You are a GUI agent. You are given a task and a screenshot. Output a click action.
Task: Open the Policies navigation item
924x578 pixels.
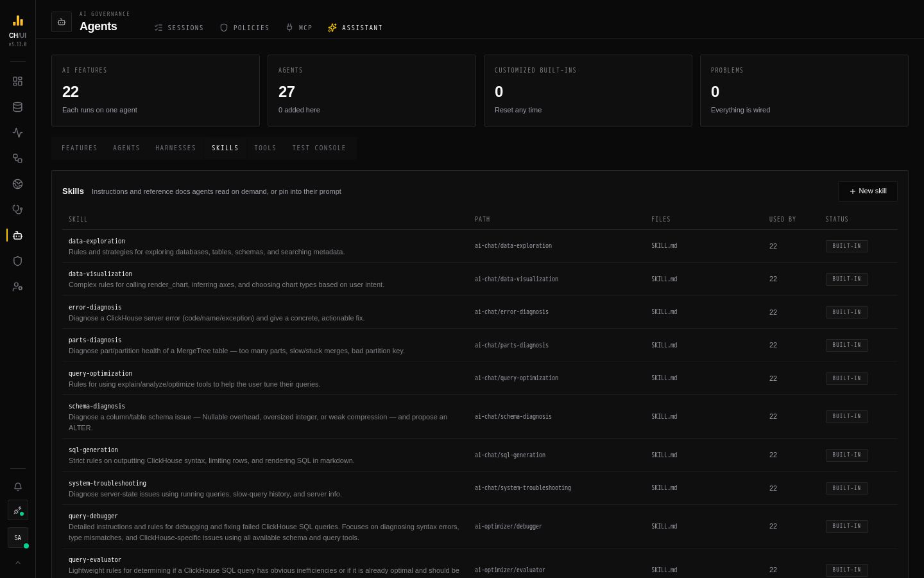244,28
